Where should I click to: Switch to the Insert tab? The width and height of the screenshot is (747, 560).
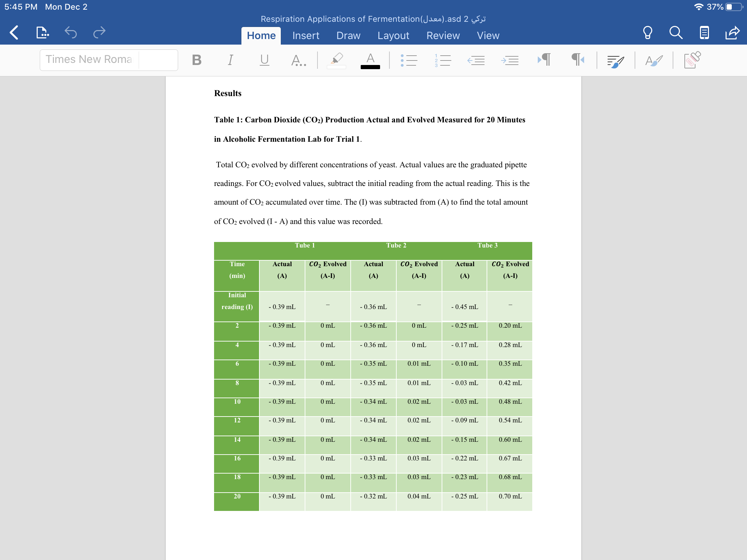coord(306,36)
